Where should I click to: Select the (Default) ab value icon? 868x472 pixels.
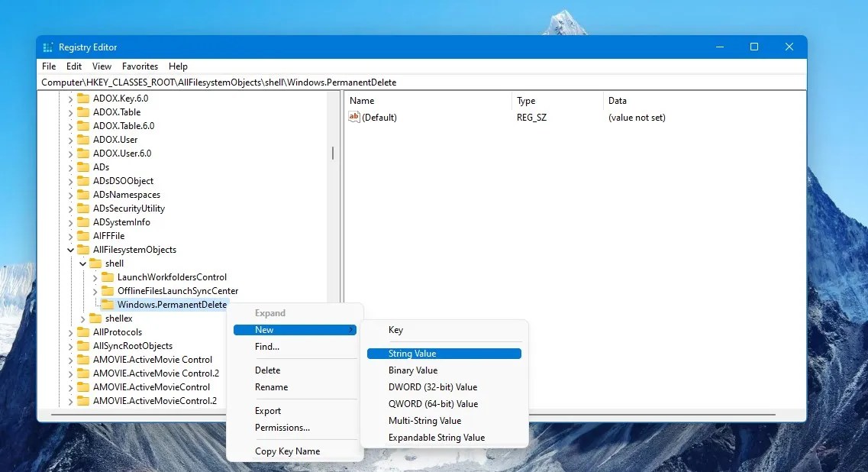tap(353, 117)
